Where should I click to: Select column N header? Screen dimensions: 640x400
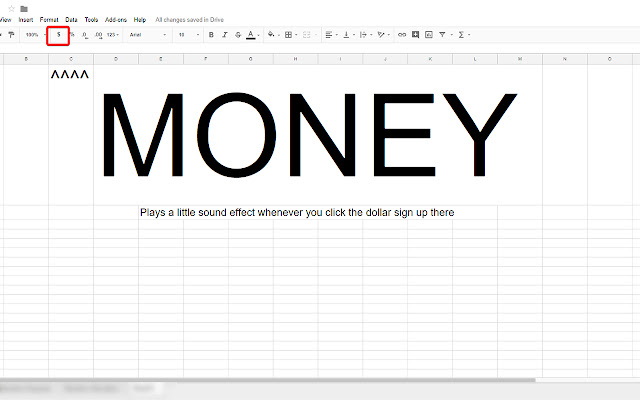pyautogui.click(x=565, y=59)
